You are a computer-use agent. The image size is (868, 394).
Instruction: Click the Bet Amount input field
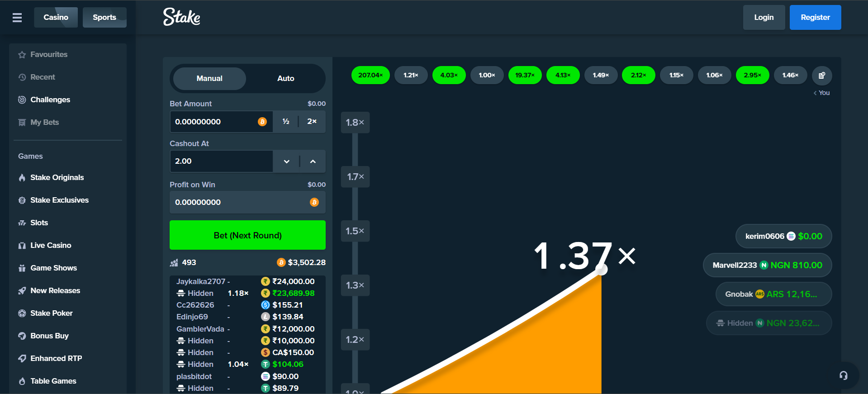pyautogui.click(x=221, y=122)
